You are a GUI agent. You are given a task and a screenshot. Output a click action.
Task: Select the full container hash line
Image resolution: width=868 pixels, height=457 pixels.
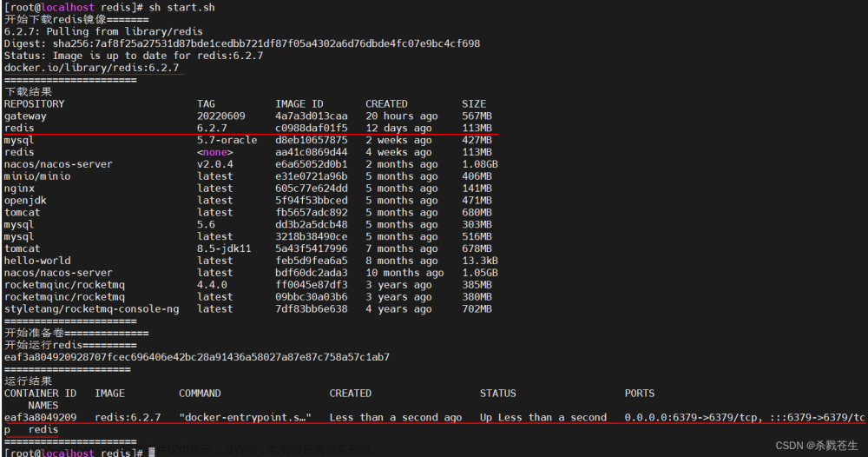[x=196, y=357]
